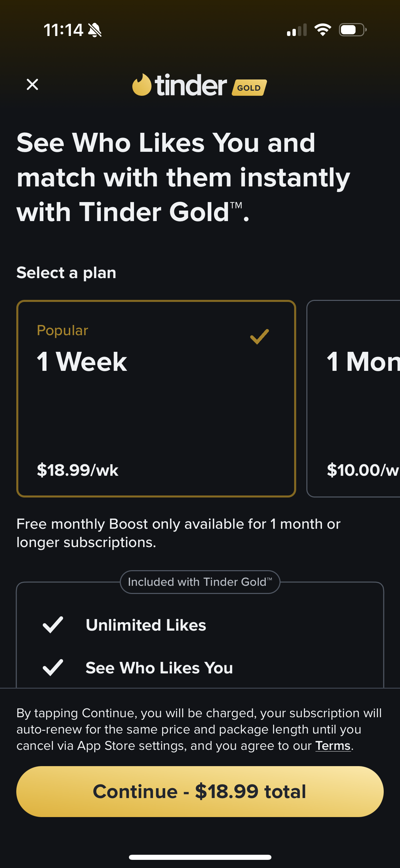Tap the See Who Likes You checkmark

click(x=53, y=668)
